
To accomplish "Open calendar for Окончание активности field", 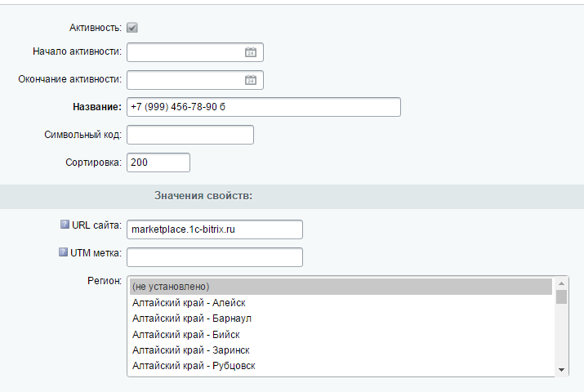I will (x=251, y=80).
